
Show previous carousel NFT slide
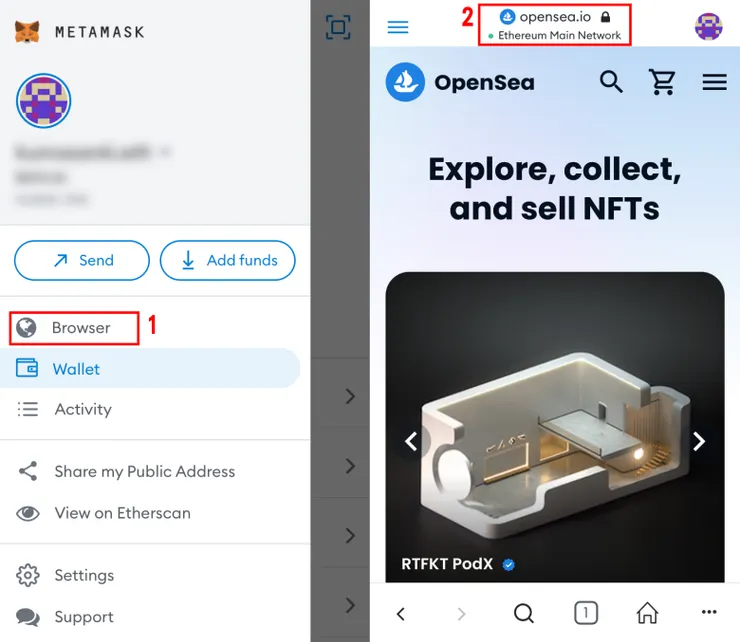point(410,441)
